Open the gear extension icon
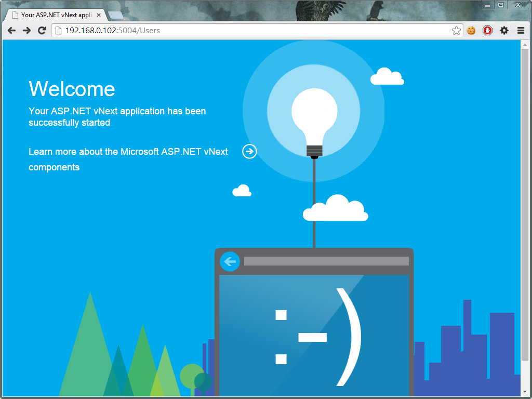This screenshot has width=532, height=399. [504, 31]
